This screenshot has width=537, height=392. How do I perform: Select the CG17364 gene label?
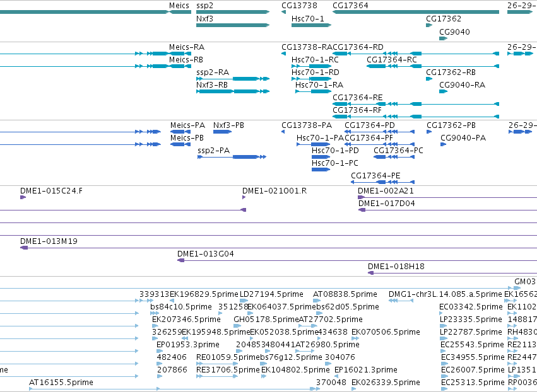350,6
